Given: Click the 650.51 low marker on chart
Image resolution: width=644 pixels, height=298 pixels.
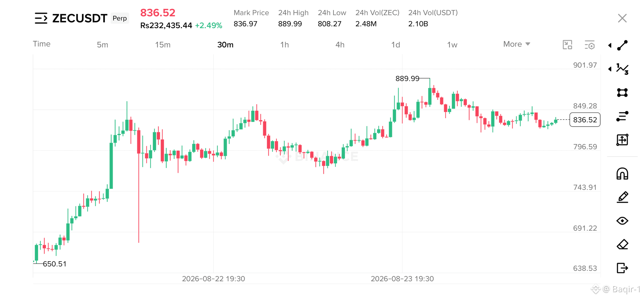Looking at the screenshot, I should coord(55,264).
